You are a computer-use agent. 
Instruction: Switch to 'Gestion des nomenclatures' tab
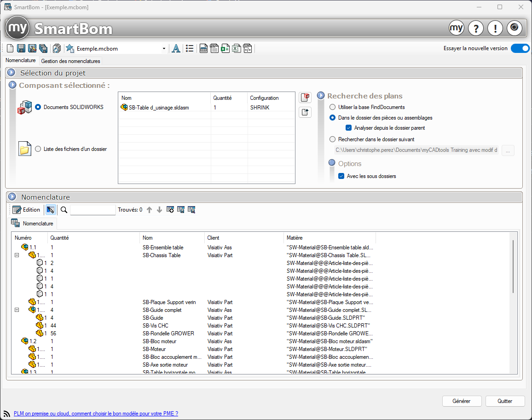(x=70, y=61)
